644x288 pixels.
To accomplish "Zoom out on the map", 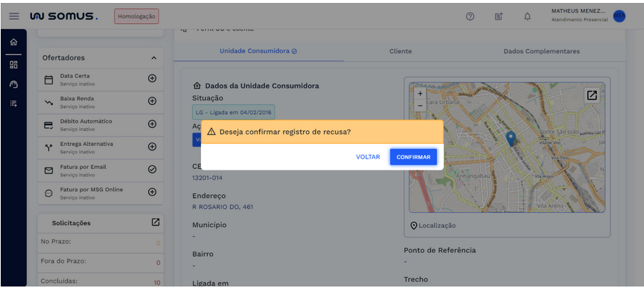I will [420, 105].
